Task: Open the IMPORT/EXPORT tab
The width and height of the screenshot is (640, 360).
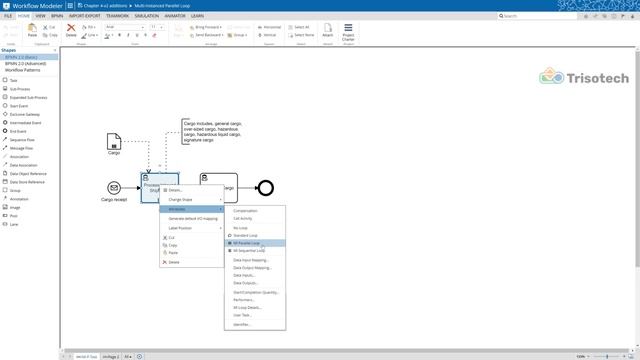Action: pos(84,16)
